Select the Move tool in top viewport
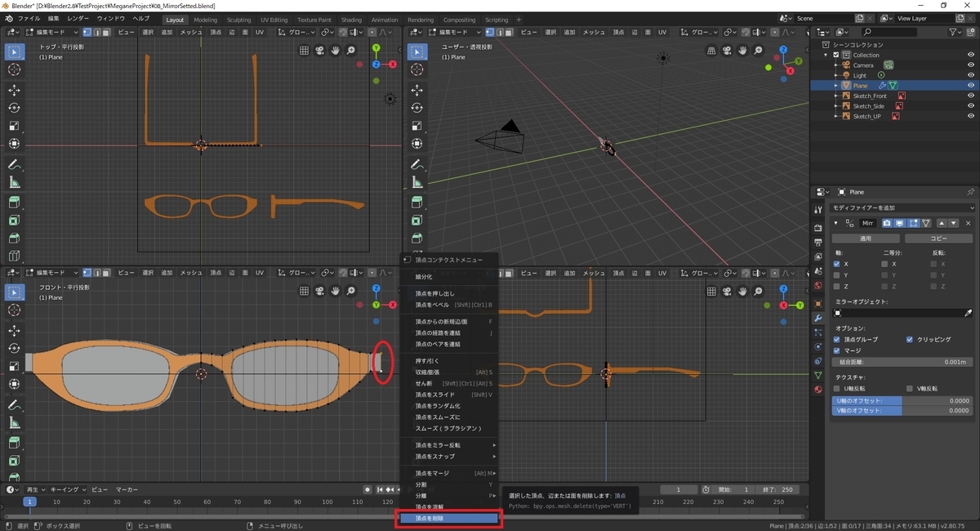Image resolution: width=980 pixels, height=531 pixels. click(14, 90)
